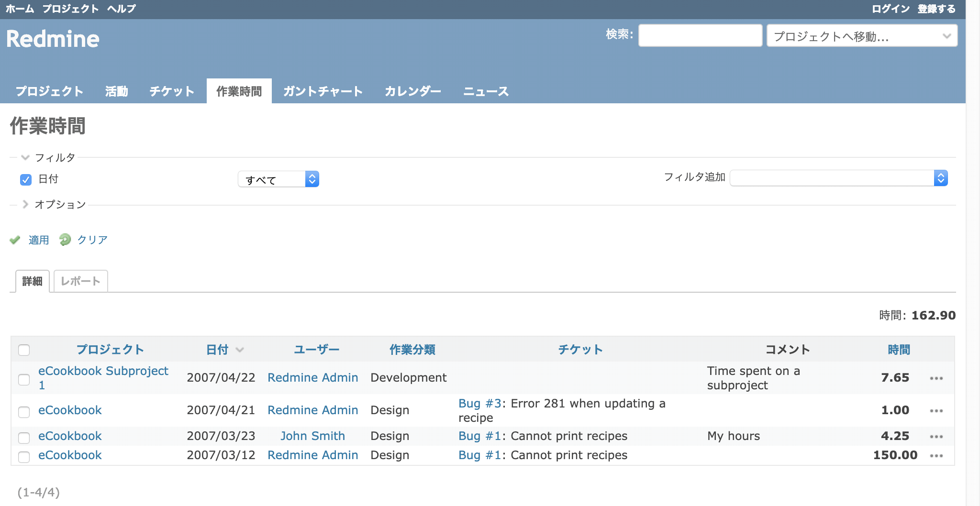Open the チケット main tab
Image resolution: width=980 pixels, height=506 pixels.
[172, 91]
